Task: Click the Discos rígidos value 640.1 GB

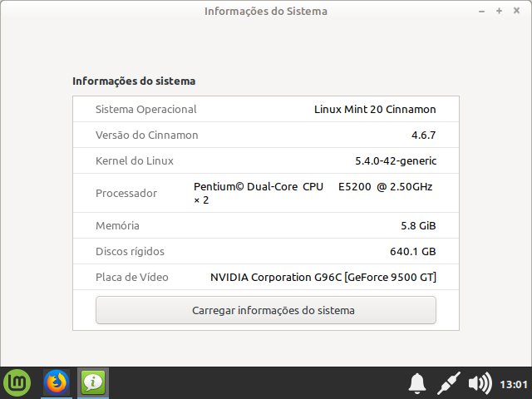Action: [412, 251]
